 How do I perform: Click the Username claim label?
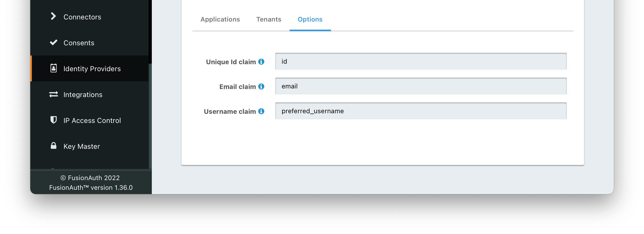pyautogui.click(x=230, y=112)
